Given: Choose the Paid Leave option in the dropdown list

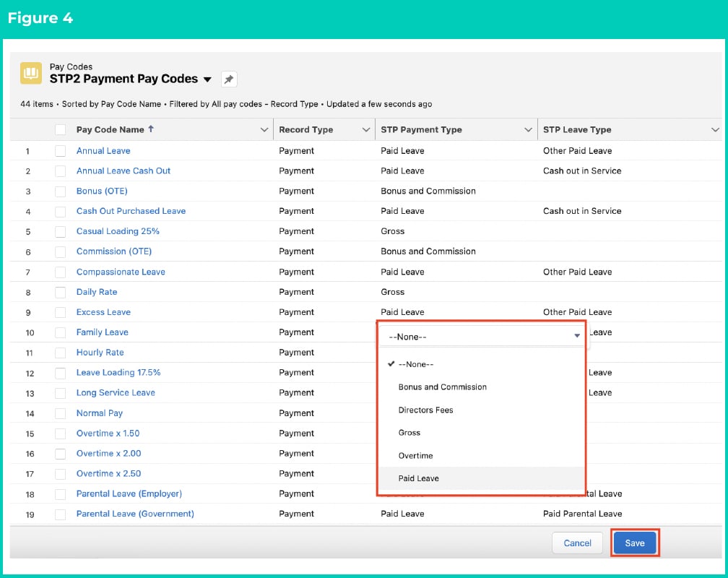Looking at the screenshot, I should point(482,478).
